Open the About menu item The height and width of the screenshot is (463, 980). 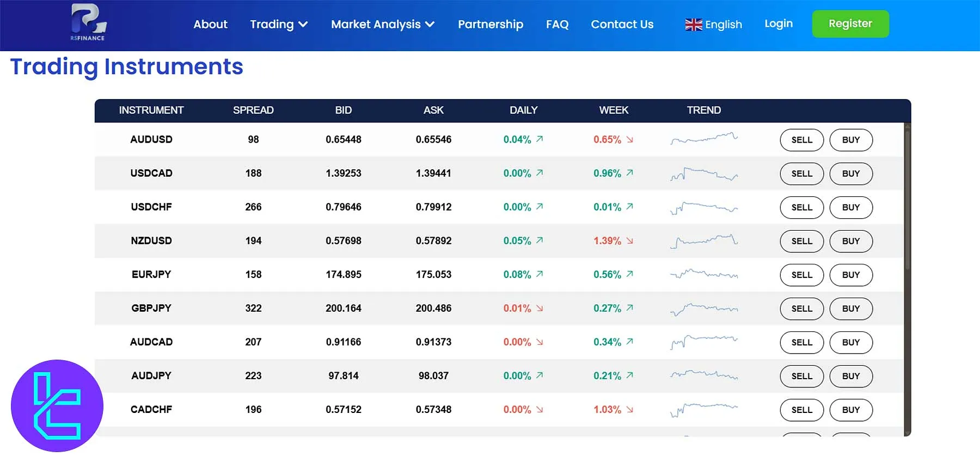point(210,24)
